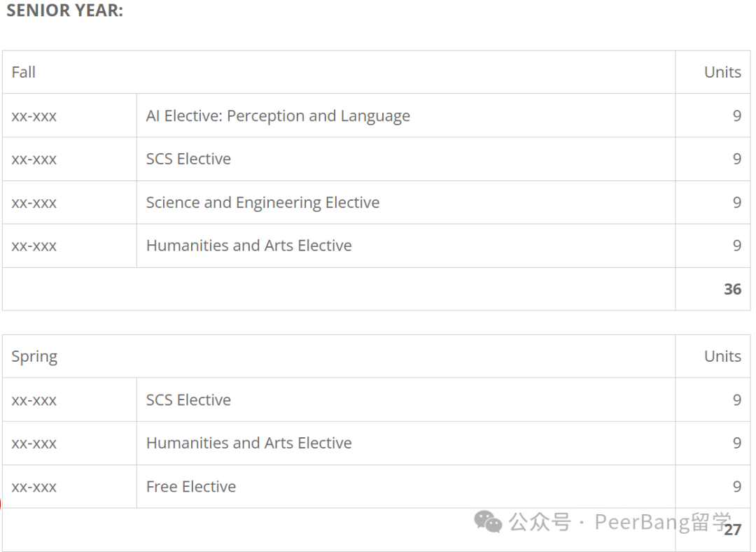This screenshot has height=552, width=756.
Task: Click the 9 units value for Free Elective
Action: point(736,486)
